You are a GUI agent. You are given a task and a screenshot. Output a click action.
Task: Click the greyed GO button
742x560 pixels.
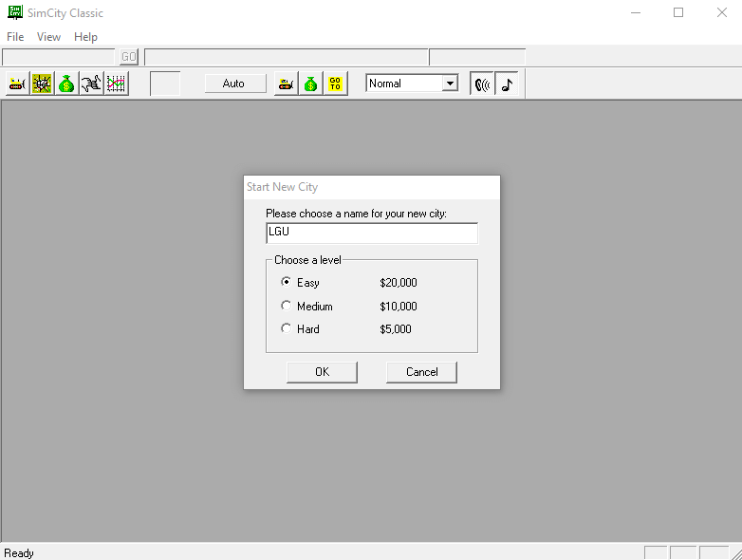(129, 57)
